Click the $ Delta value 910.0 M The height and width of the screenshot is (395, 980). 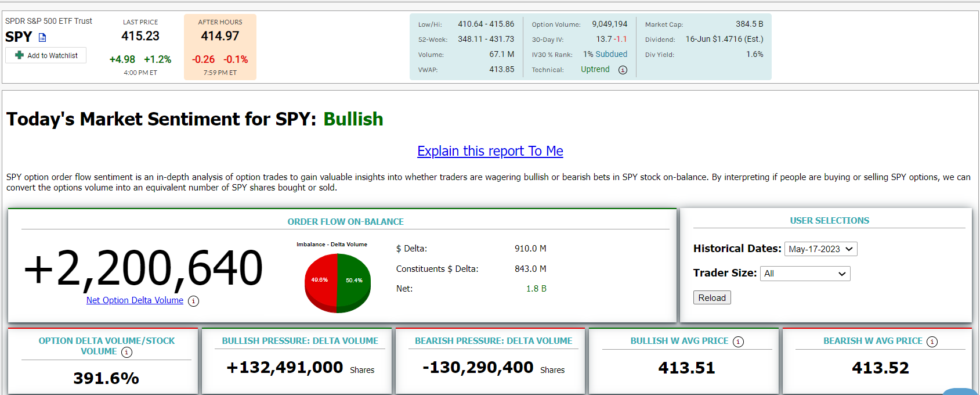point(530,249)
